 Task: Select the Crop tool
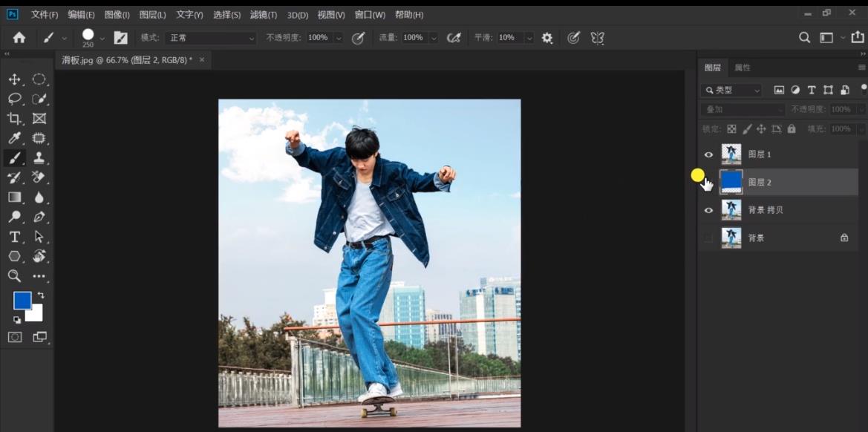click(14, 119)
